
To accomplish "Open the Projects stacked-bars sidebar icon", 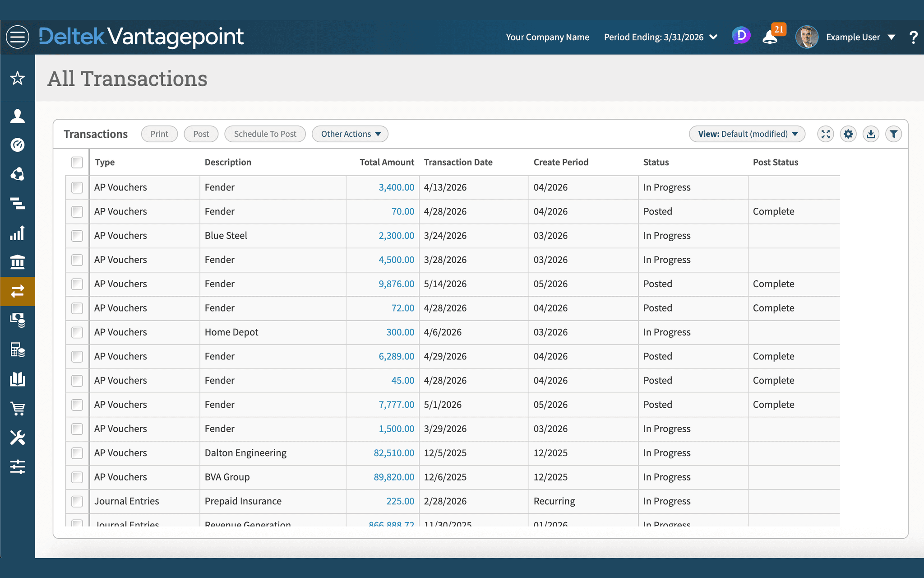I will tap(18, 204).
